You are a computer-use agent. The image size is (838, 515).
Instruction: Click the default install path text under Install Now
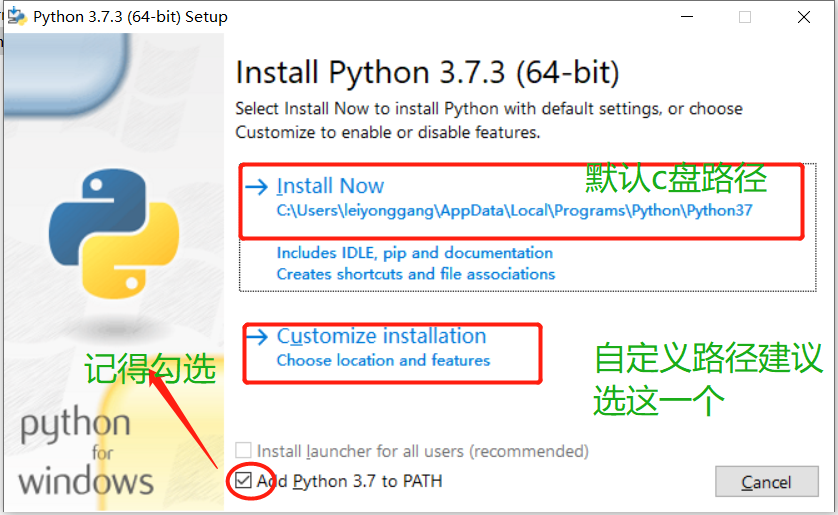(x=514, y=210)
